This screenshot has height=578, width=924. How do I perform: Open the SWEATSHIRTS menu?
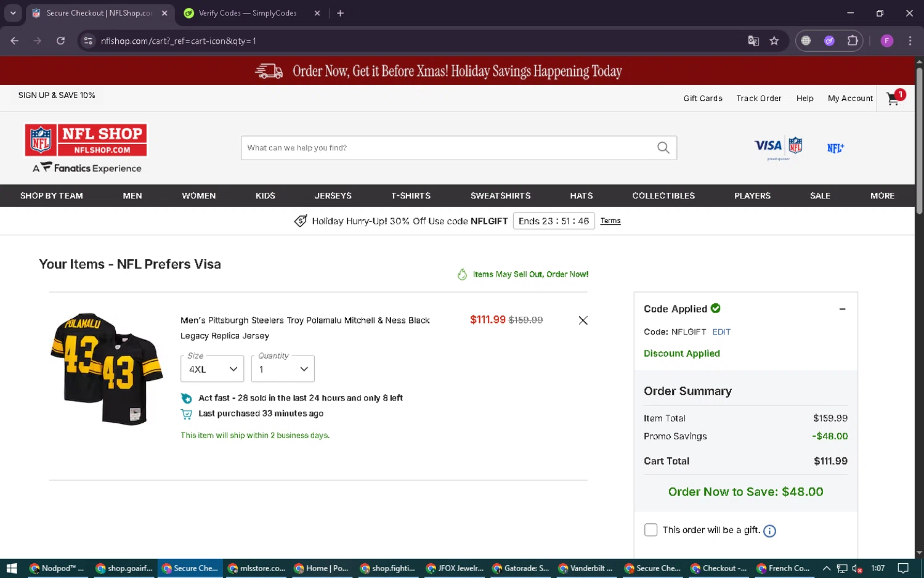[501, 196]
